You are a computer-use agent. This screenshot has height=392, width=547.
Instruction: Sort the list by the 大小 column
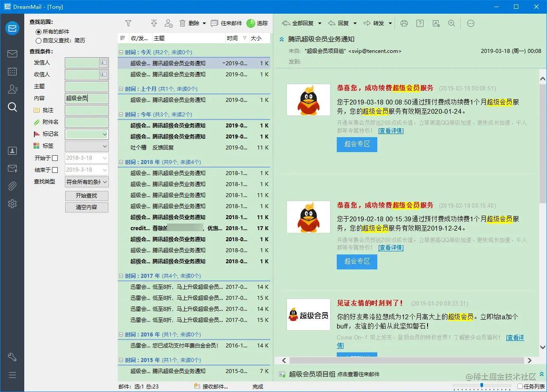pyautogui.click(x=260, y=38)
